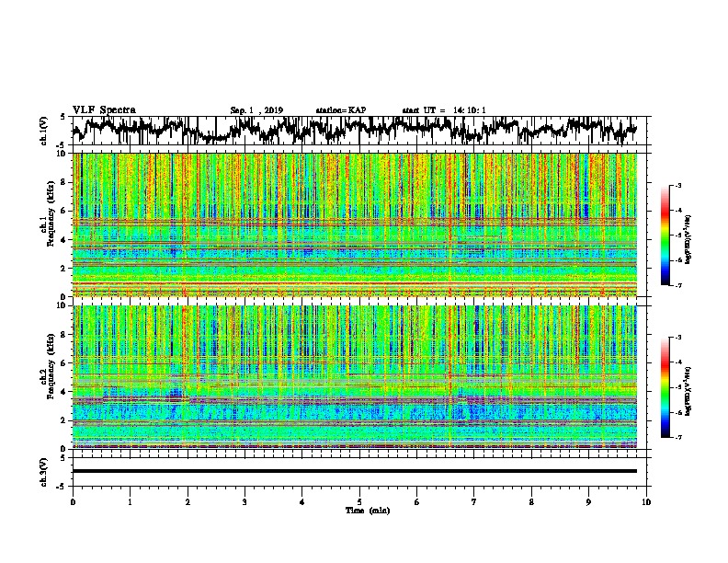The width and height of the screenshot is (728, 563).
Task: Select the date text "Sep. 1 , 2019"
Action: [256, 110]
